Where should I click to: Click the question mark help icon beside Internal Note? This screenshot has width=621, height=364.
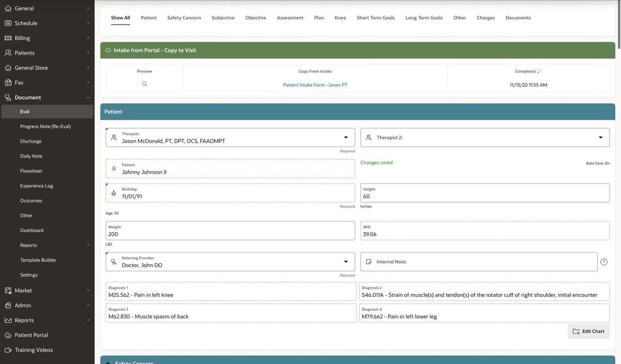click(x=603, y=261)
